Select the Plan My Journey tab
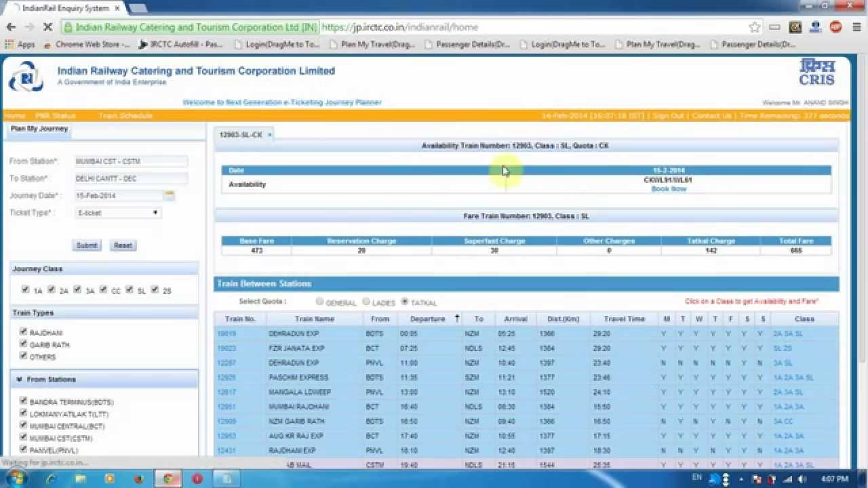This screenshot has width=868, height=488. 39,129
